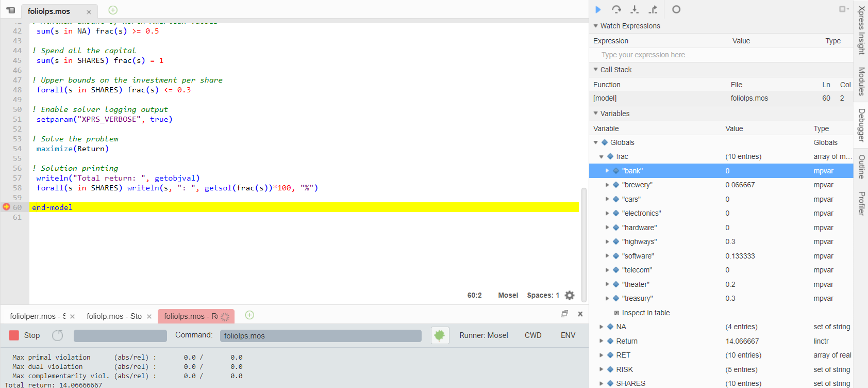This screenshot has width=868, height=388.
Task: Open the Profiler side panel tab
Action: click(861, 203)
